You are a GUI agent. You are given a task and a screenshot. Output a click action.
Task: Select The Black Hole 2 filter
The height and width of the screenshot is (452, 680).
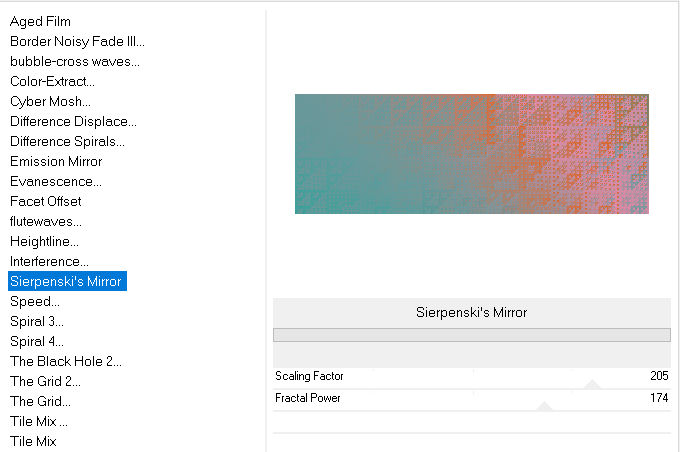(66, 361)
